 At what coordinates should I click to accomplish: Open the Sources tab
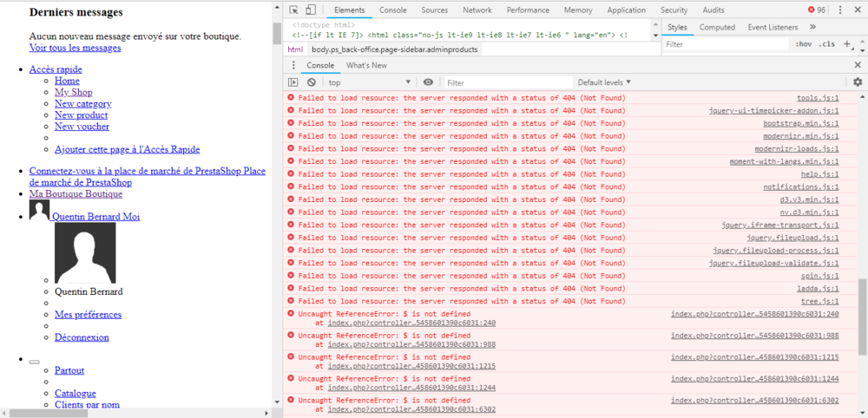(x=435, y=10)
